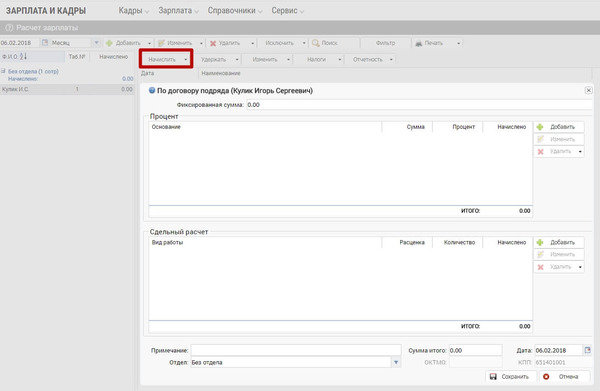Click the Удержать button
The width and height of the screenshot is (600, 391).
(x=214, y=59)
